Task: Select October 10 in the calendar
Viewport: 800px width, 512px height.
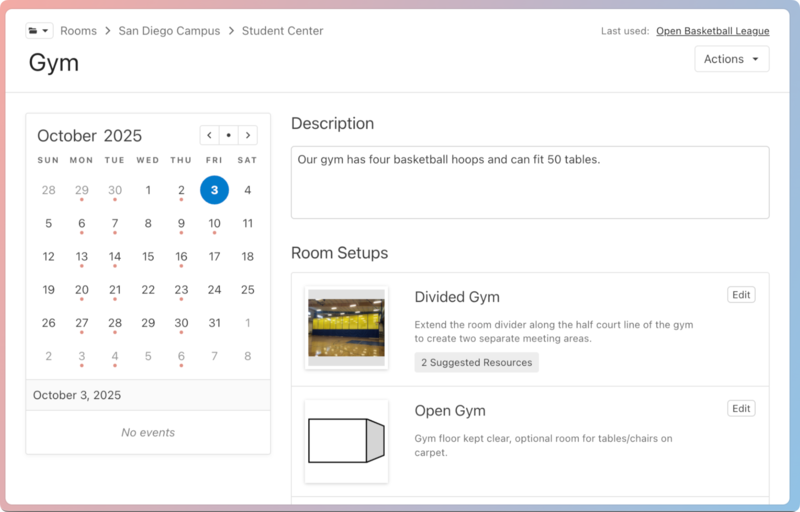Action: click(x=214, y=223)
